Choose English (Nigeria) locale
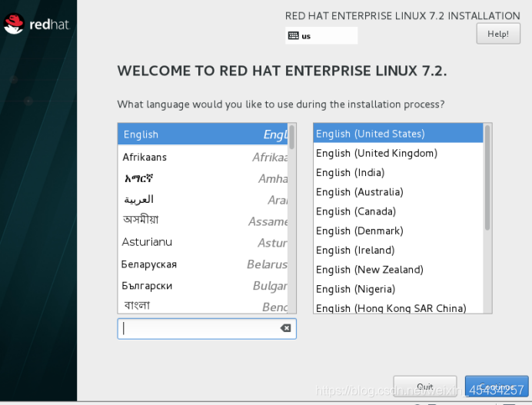 coord(398,289)
